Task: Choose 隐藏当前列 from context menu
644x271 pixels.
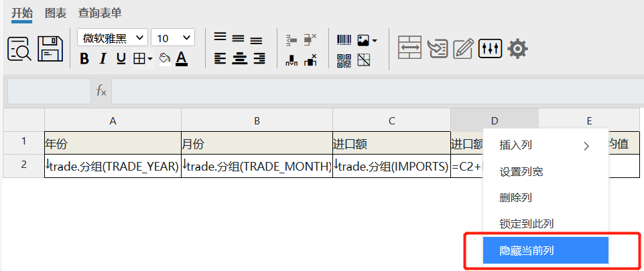Action: click(545, 250)
